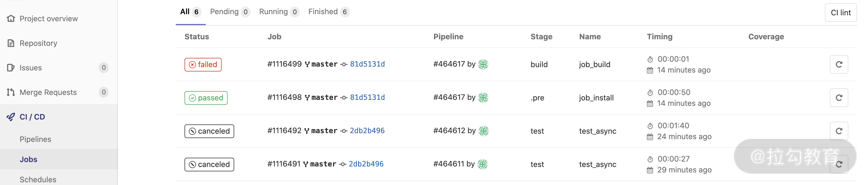Open Project overview home icon
The width and height of the screenshot is (868, 185).
[11, 19]
